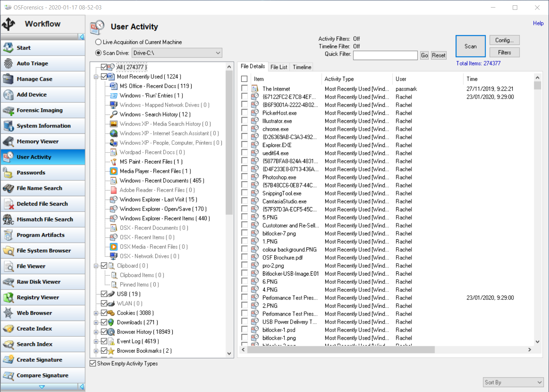
Task: Click the Quick Filter text field
Action: point(385,55)
